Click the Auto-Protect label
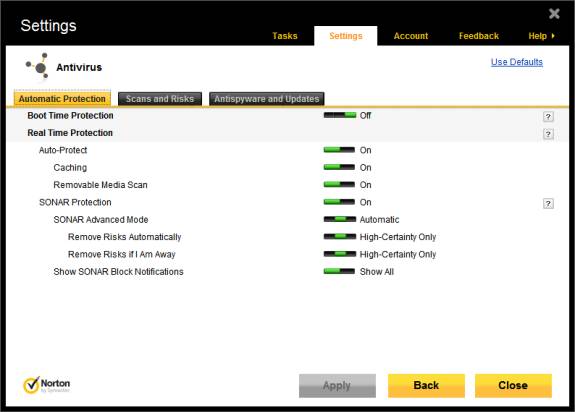 tap(63, 150)
